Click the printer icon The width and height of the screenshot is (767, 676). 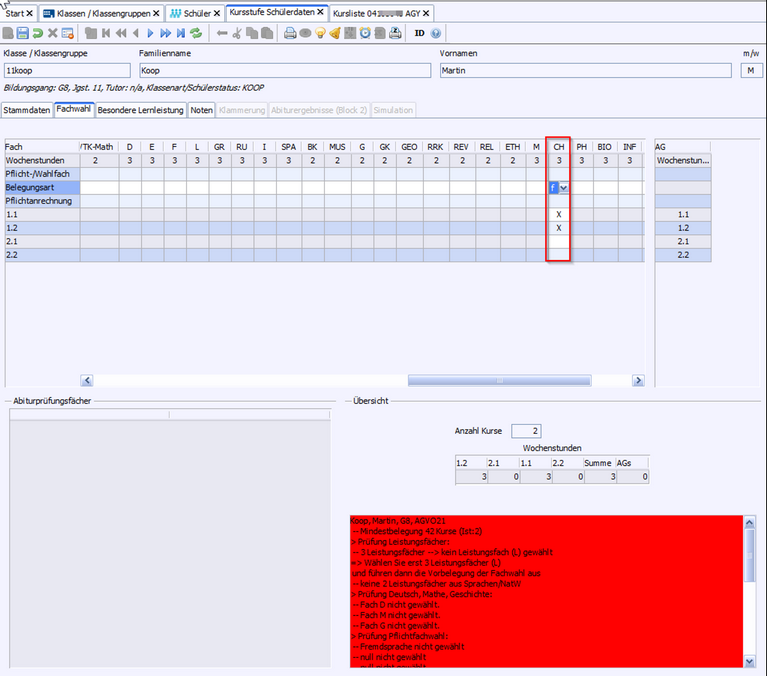[x=290, y=33]
